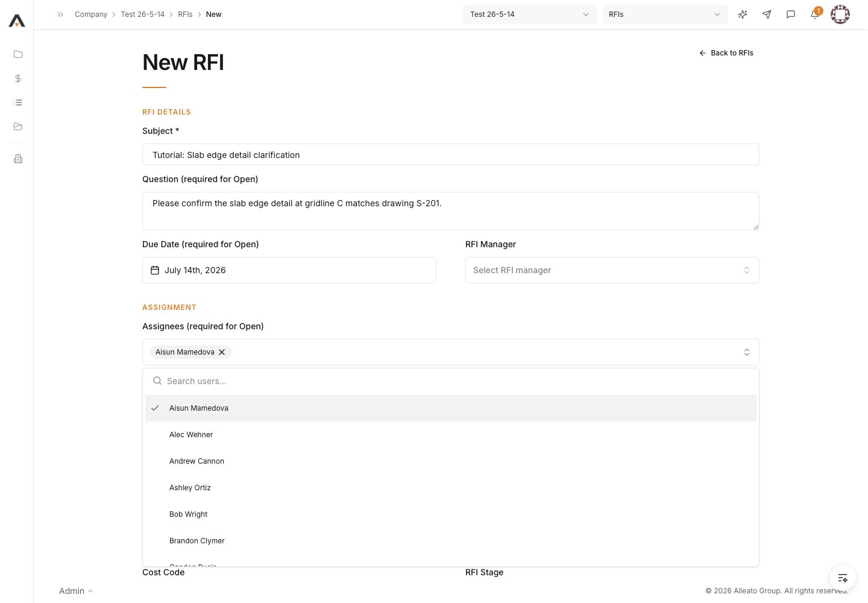Open the list icon in sidebar
The height and width of the screenshot is (603, 868).
(18, 103)
